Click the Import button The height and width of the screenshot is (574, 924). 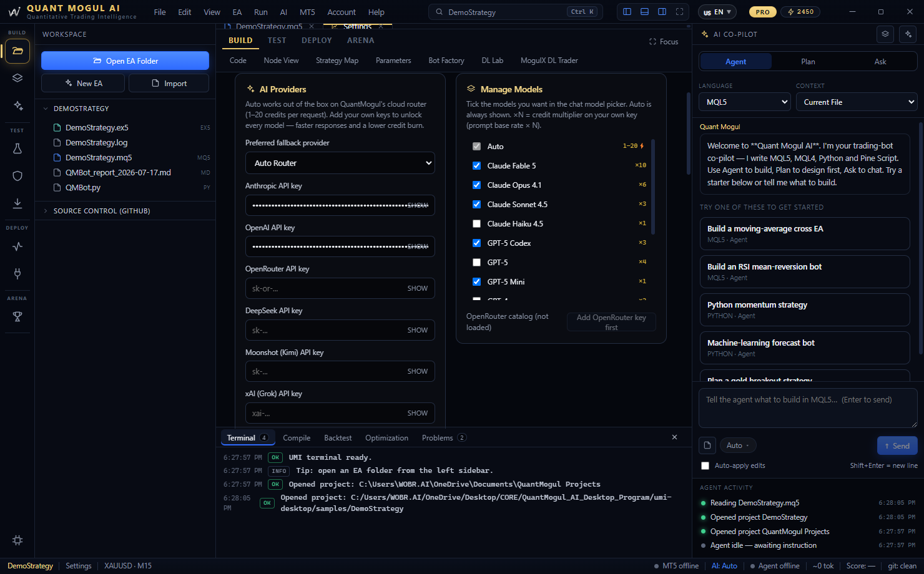point(169,83)
